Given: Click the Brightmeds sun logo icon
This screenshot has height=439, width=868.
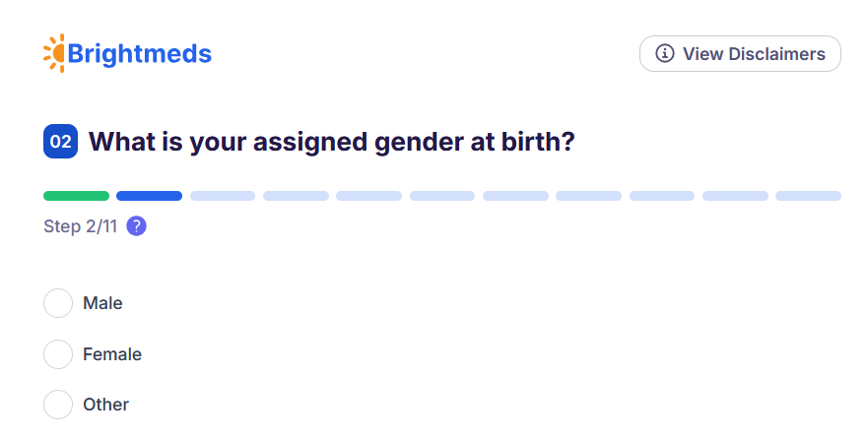Looking at the screenshot, I should pyautogui.click(x=54, y=53).
